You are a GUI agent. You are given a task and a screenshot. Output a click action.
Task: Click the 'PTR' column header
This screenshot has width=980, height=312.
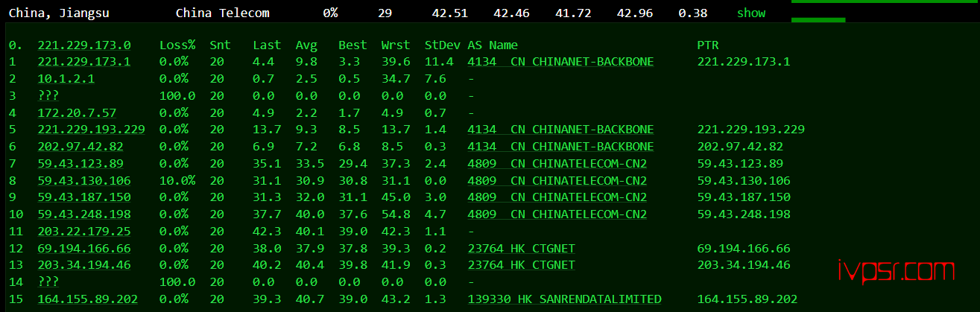click(x=708, y=45)
